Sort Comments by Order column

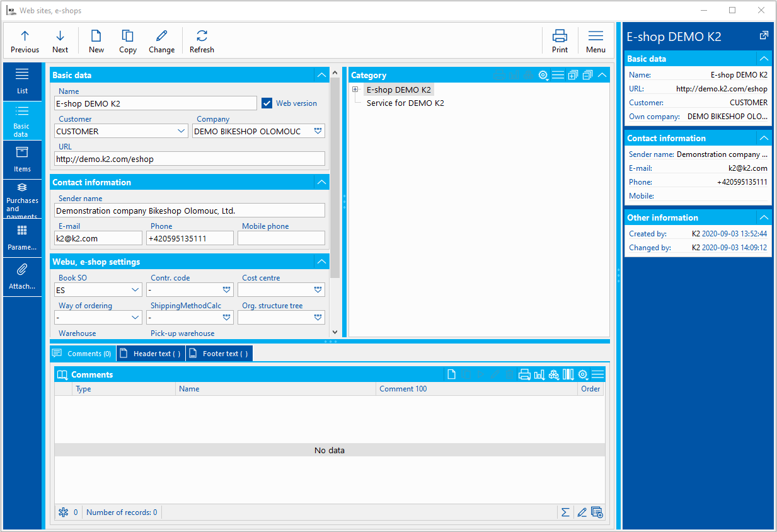(591, 389)
